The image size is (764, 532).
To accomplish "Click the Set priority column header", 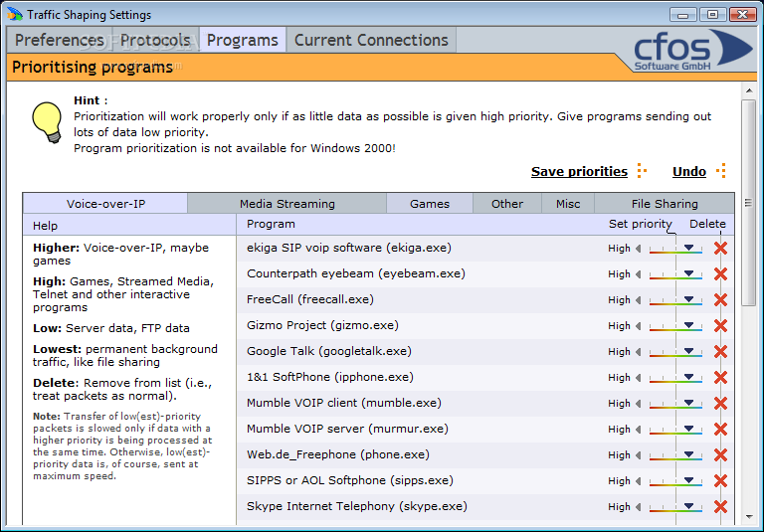I will click(x=641, y=224).
